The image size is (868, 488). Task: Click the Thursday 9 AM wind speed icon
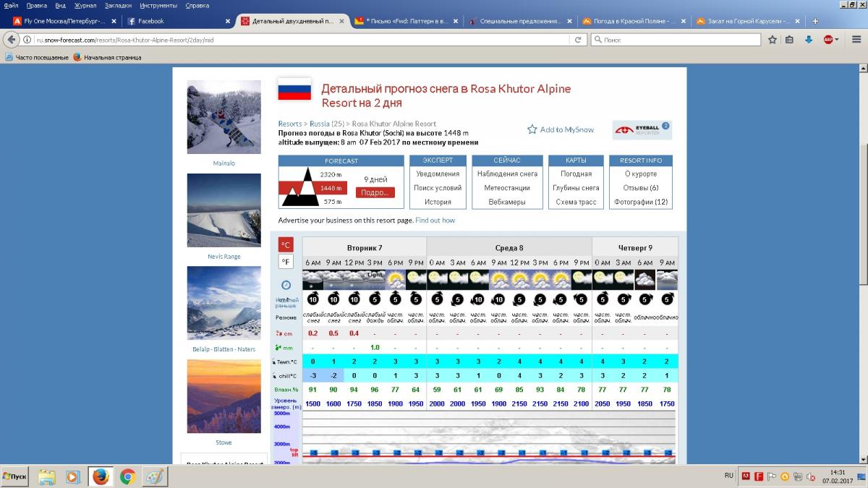tap(667, 299)
